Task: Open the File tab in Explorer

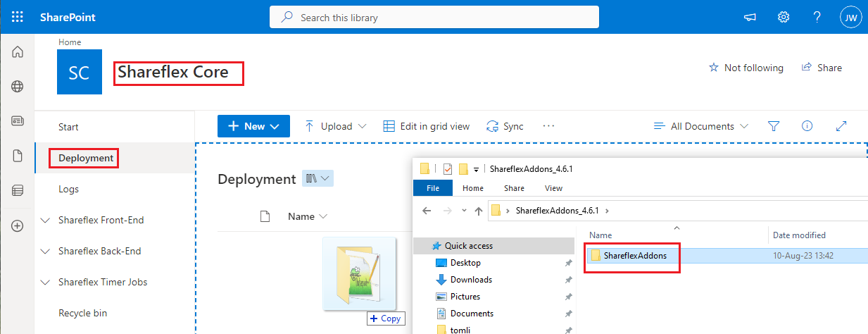Action: click(x=433, y=188)
